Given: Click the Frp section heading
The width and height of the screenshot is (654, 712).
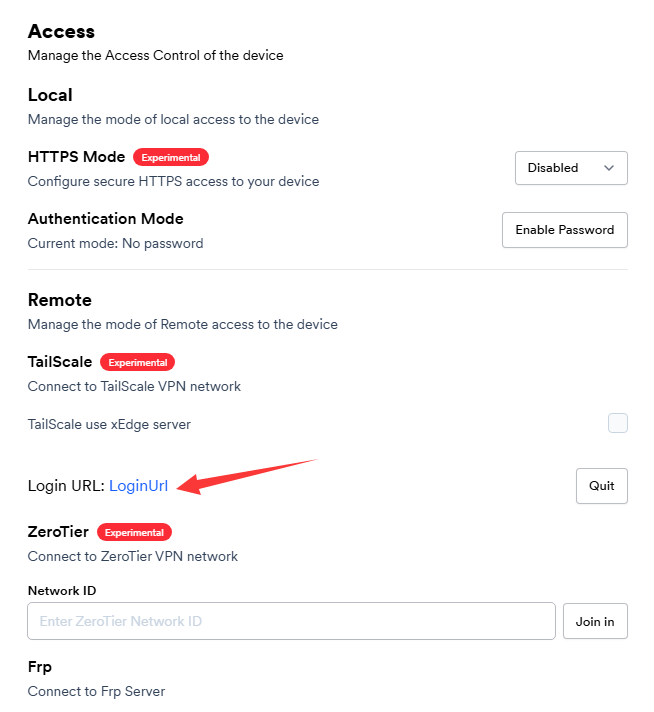Looking at the screenshot, I should 40,667.
